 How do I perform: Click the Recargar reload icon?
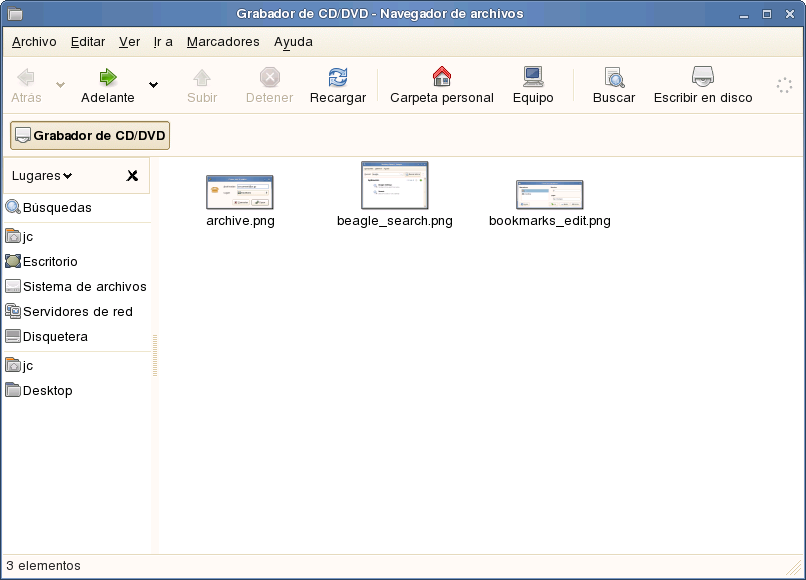coord(338,77)
